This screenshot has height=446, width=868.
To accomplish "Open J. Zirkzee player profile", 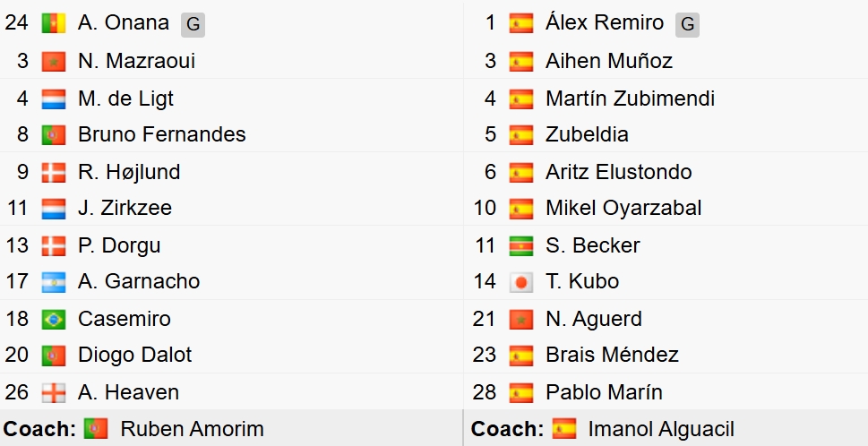I will (x=125, y=209).
